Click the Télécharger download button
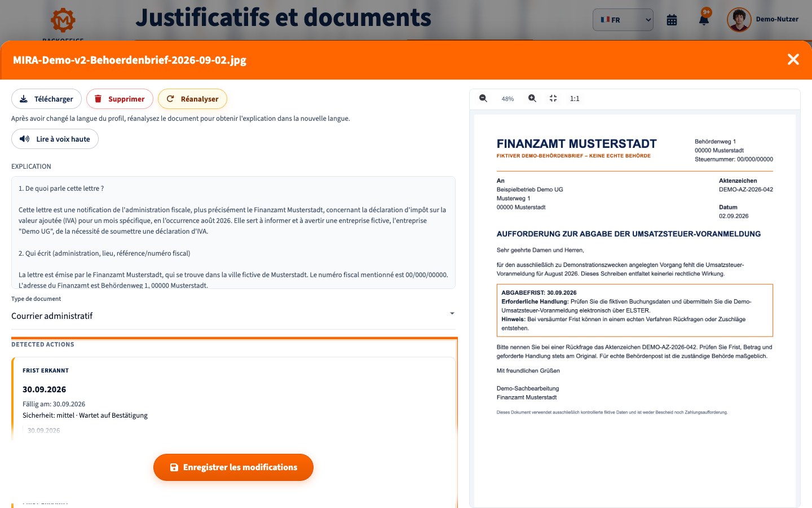The image size is (812, 508). (x=46, y=99)
